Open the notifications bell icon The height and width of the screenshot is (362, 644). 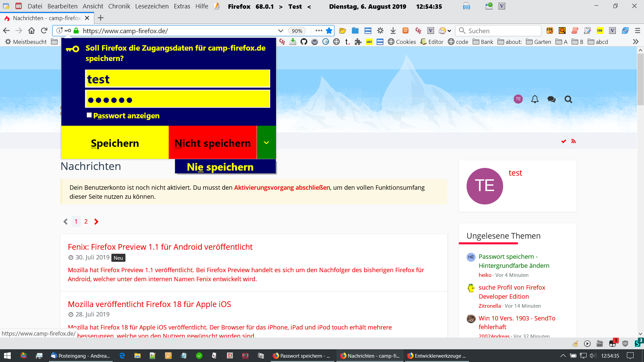535,99
